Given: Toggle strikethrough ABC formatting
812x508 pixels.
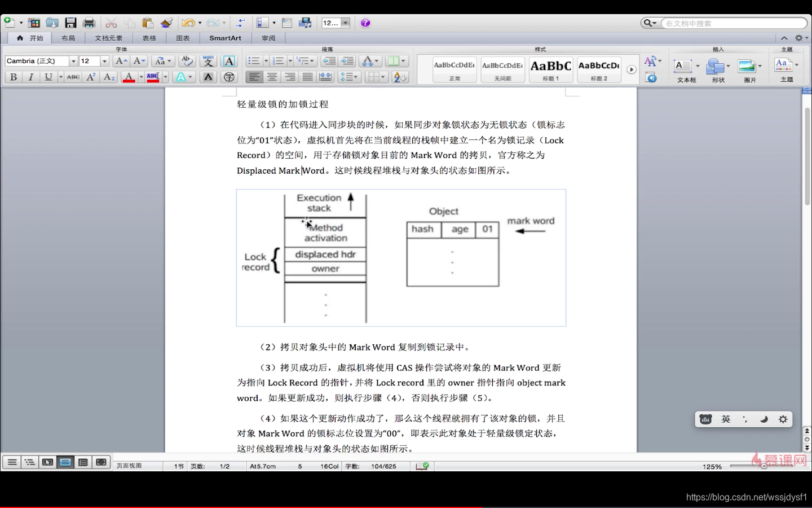Looking at the screenshot, I should click(x=73, y=77).
